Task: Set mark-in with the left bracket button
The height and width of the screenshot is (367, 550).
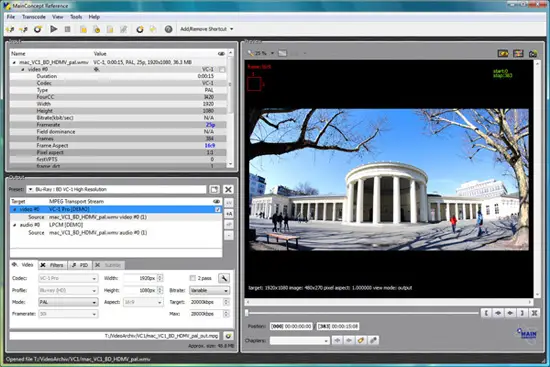Action: pos(486,313)
